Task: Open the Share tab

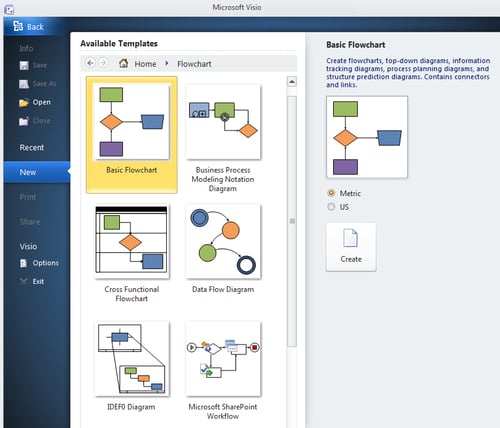Action: [x=30, y=222]
